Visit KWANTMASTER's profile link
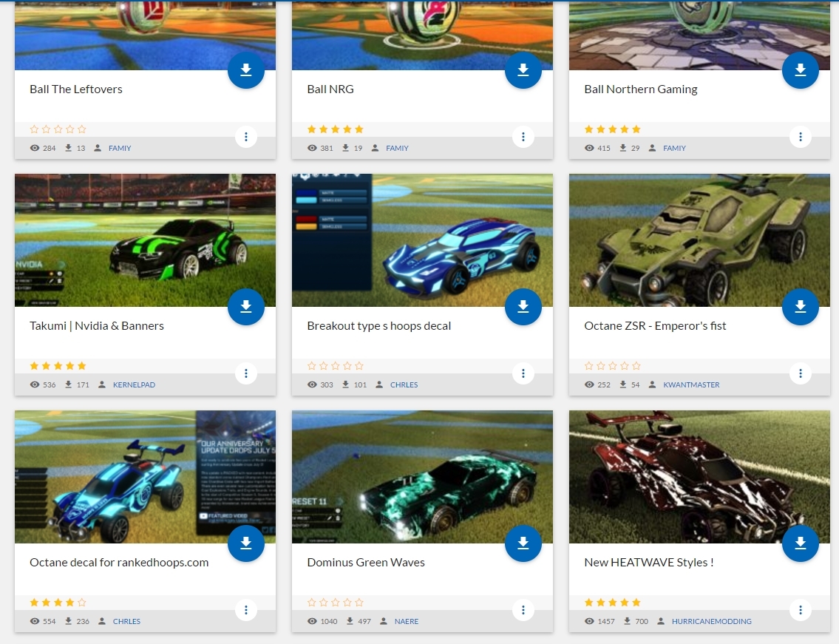Screen dimensions: 839x644 691,384
